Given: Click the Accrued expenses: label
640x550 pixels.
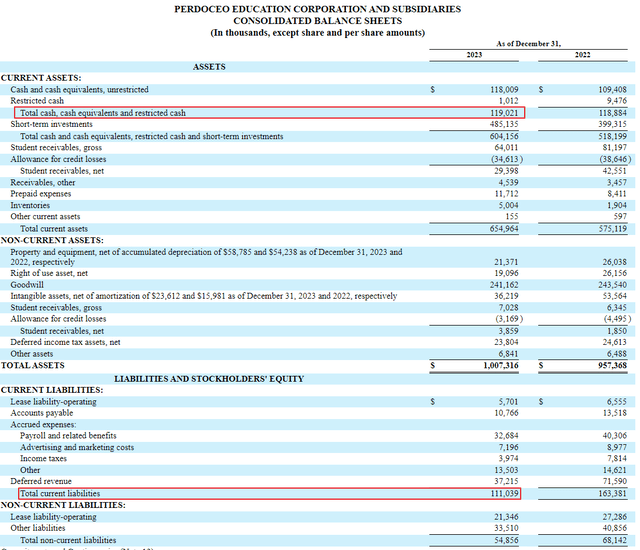Looking at the screenshot, I should coord(43,424).
